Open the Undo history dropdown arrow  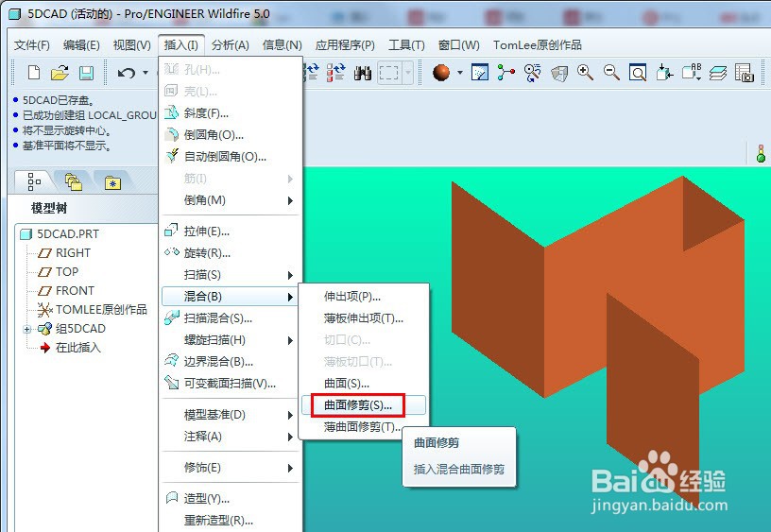pyautogui.click(x=146, y=73)
